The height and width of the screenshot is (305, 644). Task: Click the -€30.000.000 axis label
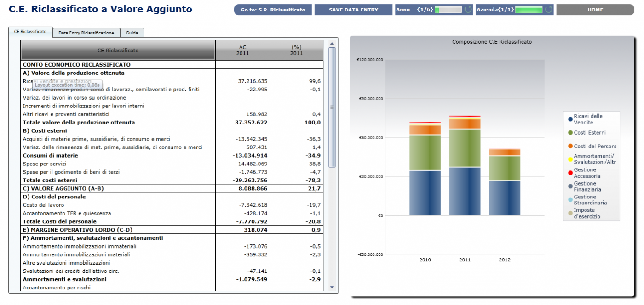[x=370, y=254]
